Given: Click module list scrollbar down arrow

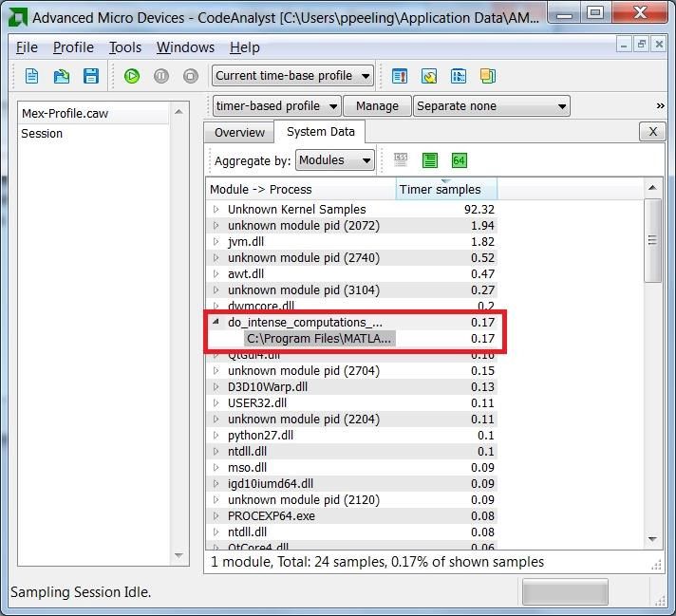Looking at the screenshot, I should point(652,539).
